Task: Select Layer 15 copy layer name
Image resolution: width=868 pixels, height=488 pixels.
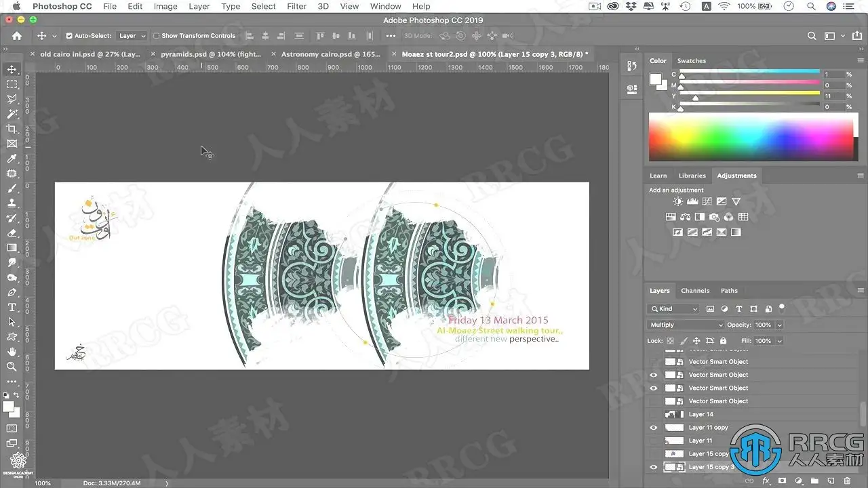Action: tap(709, 454)
